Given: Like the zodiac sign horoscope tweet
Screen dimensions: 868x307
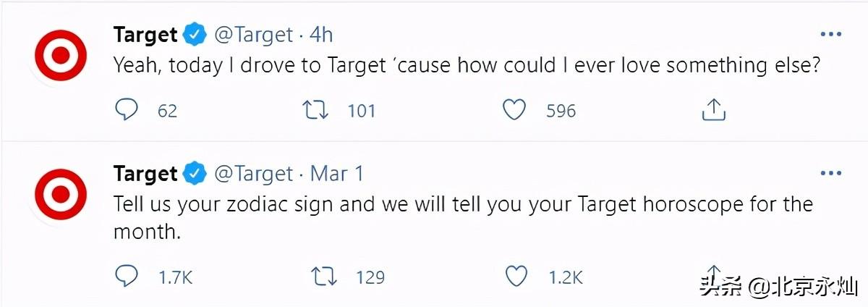Looking at the screenshot, I should pos(514,276).
